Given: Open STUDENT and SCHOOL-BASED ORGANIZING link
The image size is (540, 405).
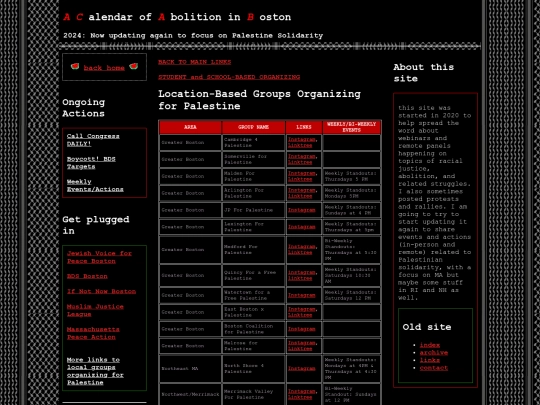Looking at the screenshot, I should (229, 77).
